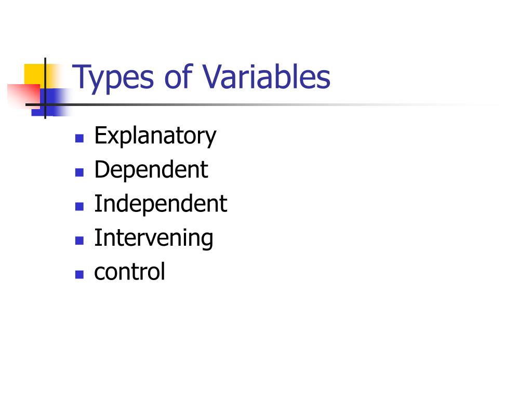The image size is (532, 399).
Task: Click the blue bullet beside Intervening
Action: (79, 241)
